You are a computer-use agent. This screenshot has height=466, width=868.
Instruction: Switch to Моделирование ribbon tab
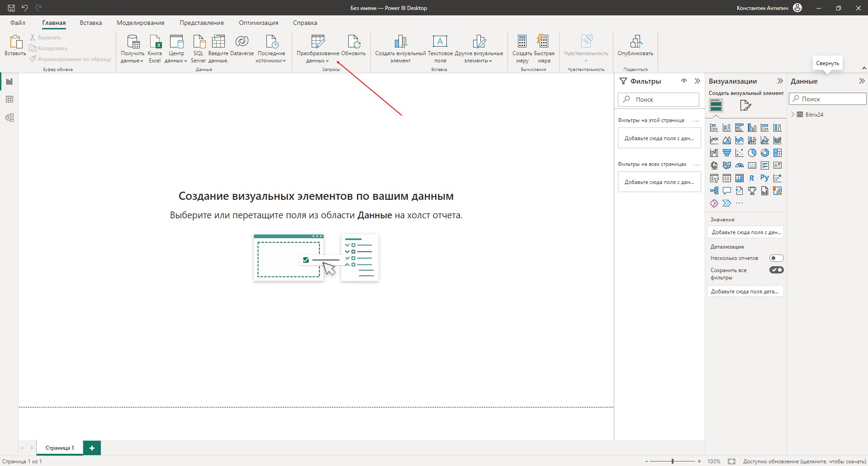point(141,23)
